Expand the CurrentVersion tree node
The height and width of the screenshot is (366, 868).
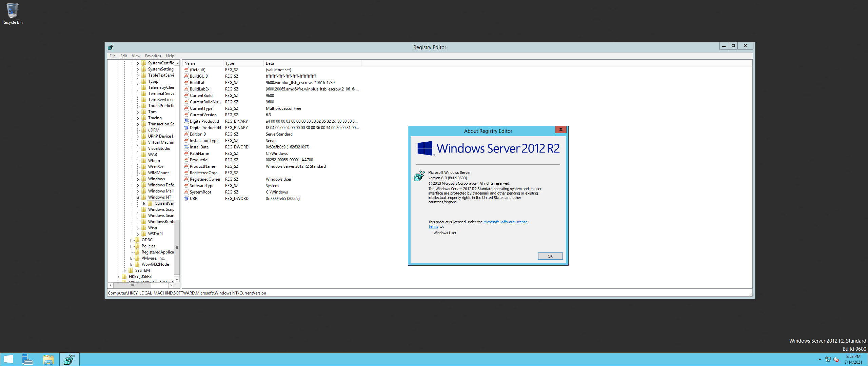coord(144,204)
